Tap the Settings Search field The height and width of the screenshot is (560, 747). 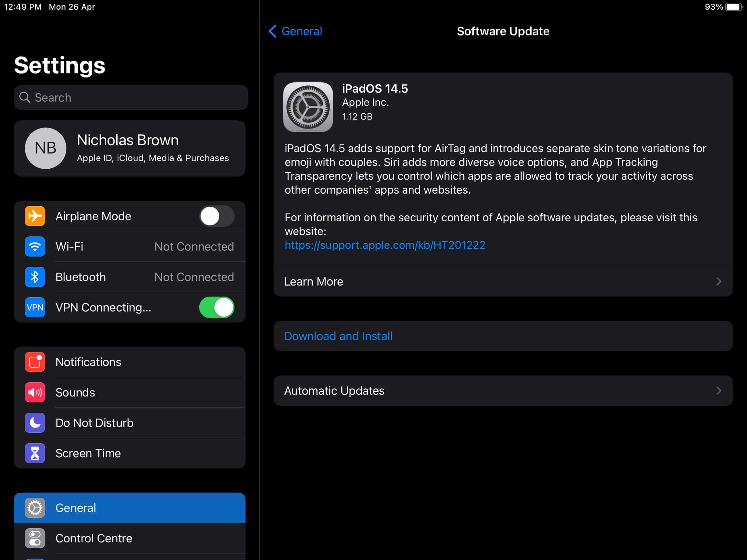click(x=131, y=97)
